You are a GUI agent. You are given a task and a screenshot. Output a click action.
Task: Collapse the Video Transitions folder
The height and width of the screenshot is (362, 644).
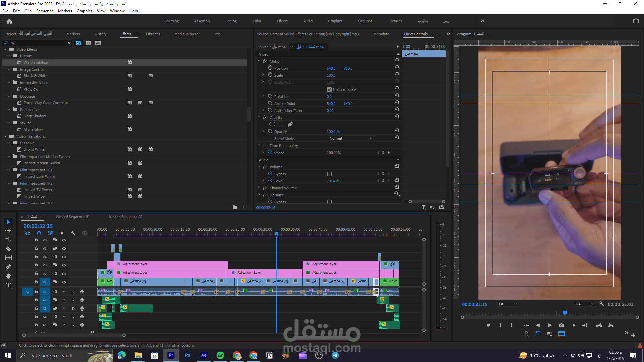point(5,136)
